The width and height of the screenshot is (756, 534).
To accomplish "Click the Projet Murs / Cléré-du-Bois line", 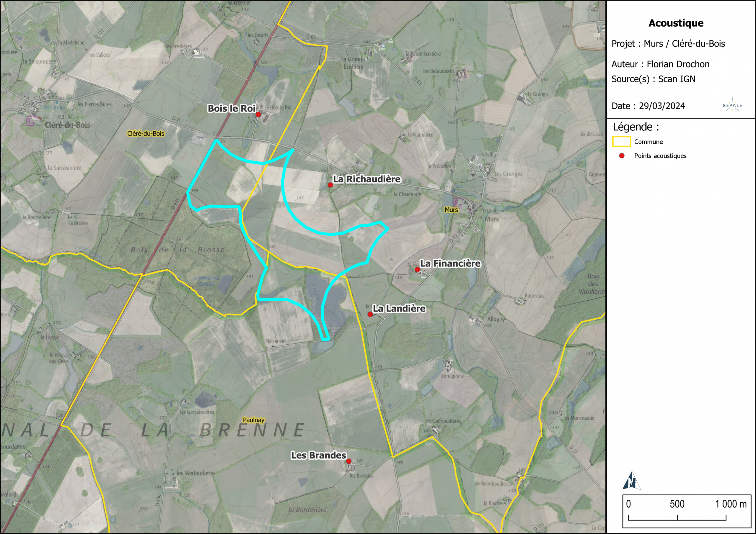I will [668, 43].
